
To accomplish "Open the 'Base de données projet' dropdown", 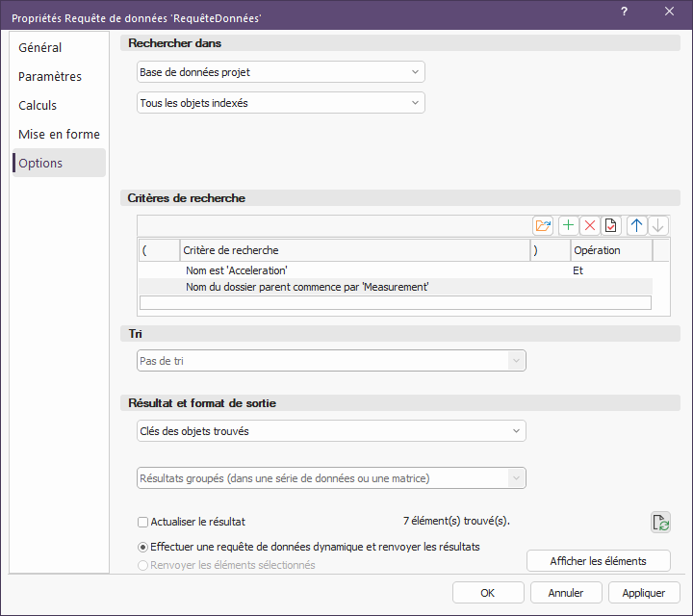I will [280, 72].
